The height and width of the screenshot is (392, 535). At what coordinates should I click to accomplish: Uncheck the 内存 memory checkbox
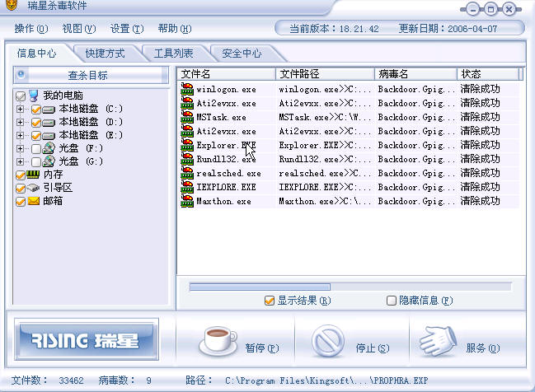(21, 175)
